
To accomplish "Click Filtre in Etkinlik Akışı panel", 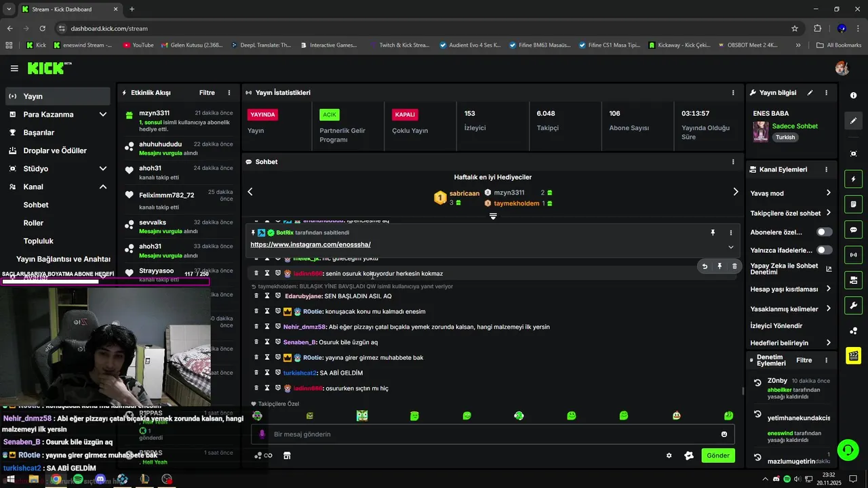I will click(x=207, y=93).
